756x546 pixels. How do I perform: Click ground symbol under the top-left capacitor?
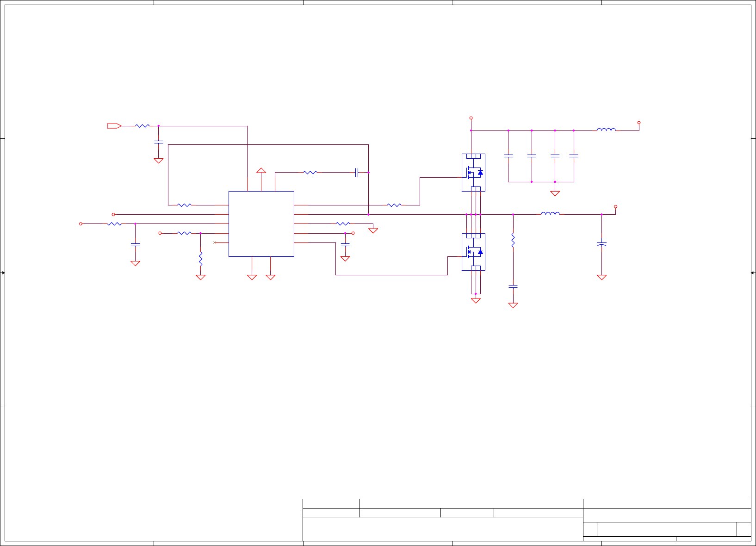click(158, 161)
